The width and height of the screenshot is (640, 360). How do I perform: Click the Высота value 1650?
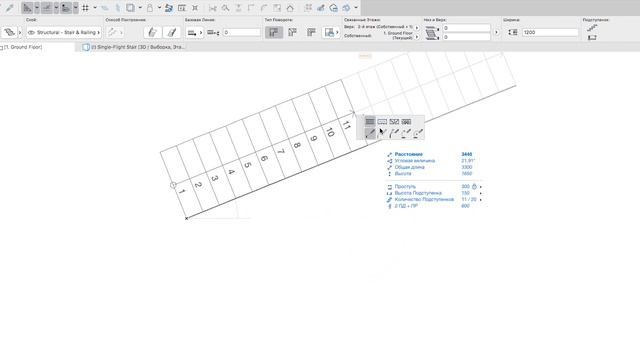point(467,174)
